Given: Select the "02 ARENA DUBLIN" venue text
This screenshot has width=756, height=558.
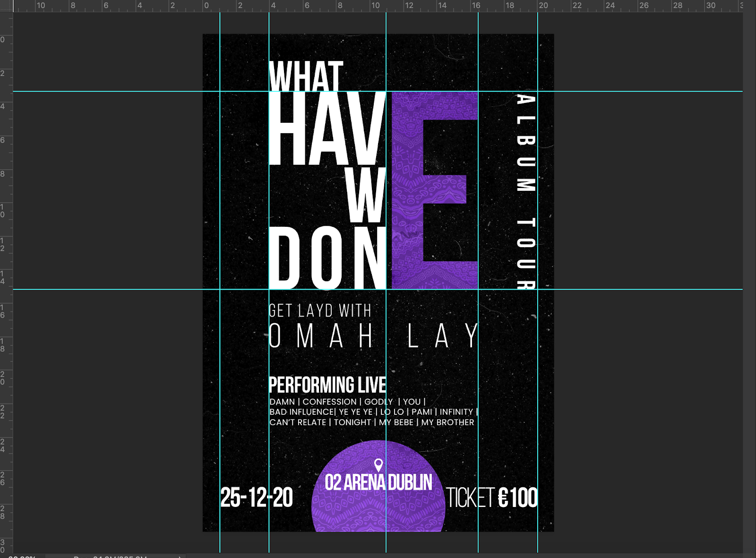Looking at the screenshot, I should click(x=378, y=482).
